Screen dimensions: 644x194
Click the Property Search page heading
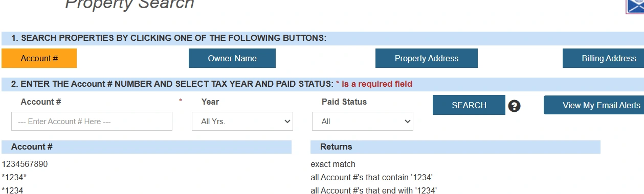coord(130,4)
